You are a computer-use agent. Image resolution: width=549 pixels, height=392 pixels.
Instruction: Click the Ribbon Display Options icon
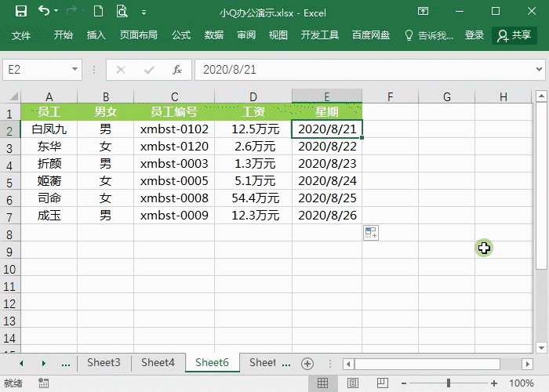tap(423, 12)
